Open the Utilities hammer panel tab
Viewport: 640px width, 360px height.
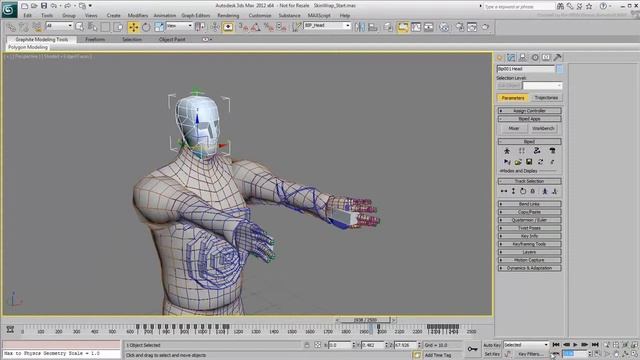pyautogui.click(x=558, y=58)
